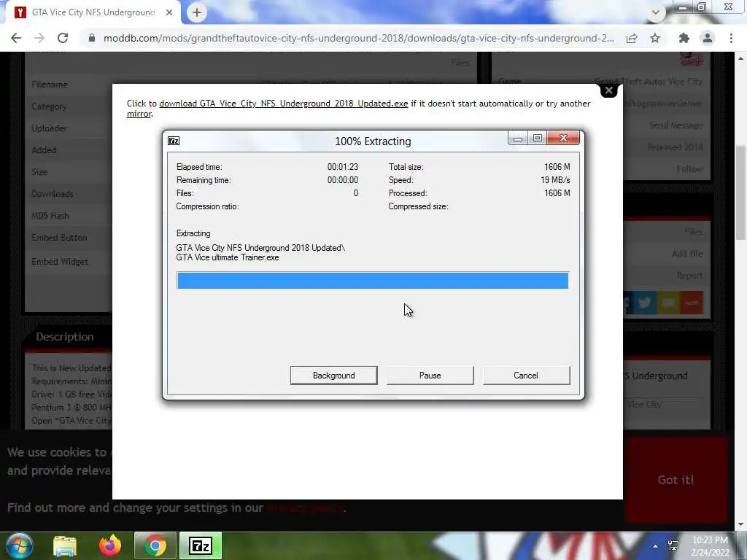This screenshot has height=560, width=747.
Task: Click the Send Message link
Action: 676,125
